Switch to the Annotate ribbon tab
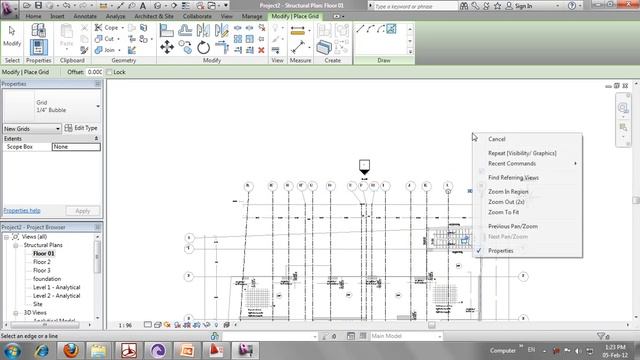The width and height of the screenshot is (640, 360). tap(85, 16)
